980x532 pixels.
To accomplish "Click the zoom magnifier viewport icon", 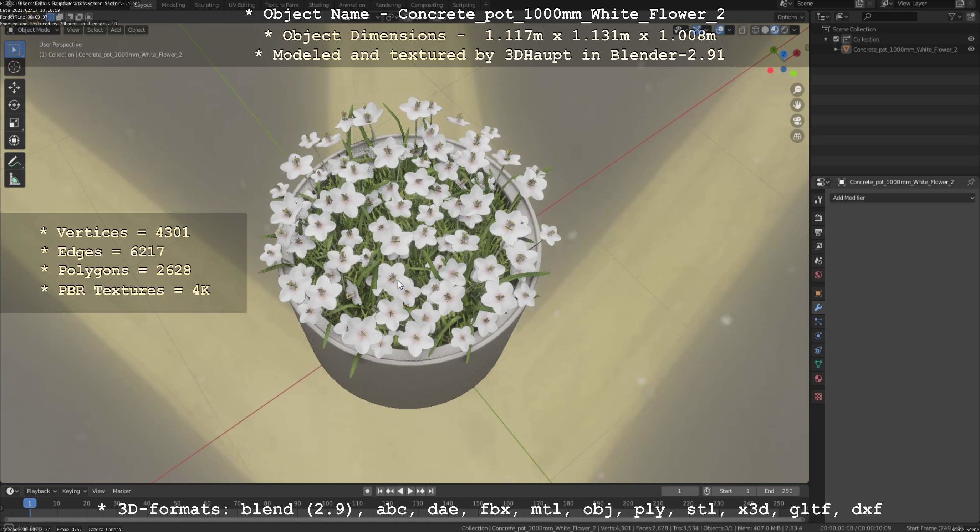I will (797, 90).
